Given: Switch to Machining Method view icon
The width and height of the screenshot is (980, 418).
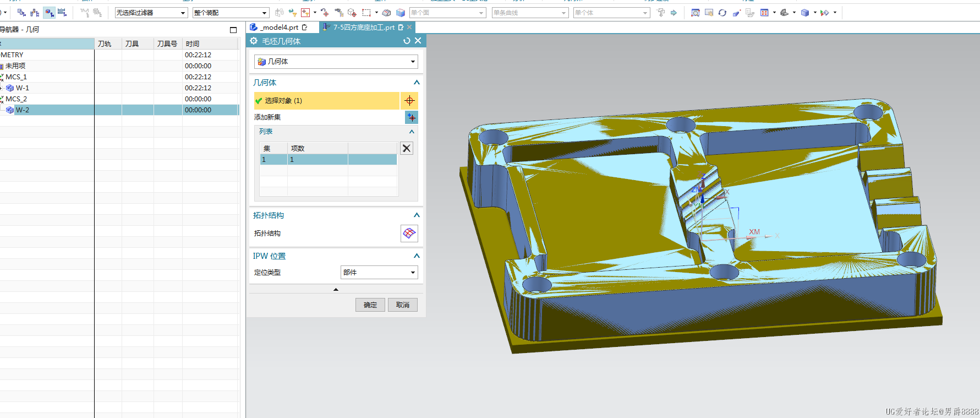Looking at the screenshot, I should (62, 12).
